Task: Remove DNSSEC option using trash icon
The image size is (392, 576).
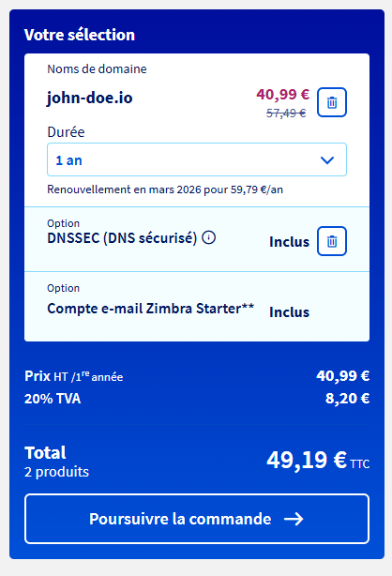Action: click(332, 241)
